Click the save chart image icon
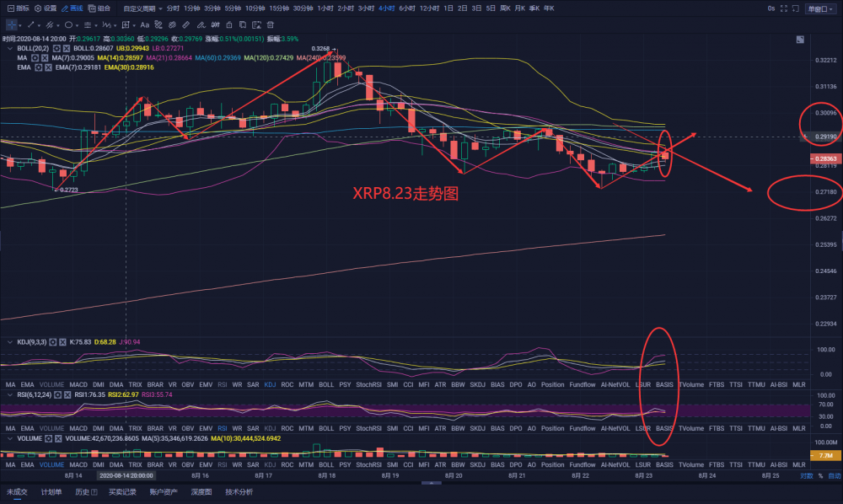This screenshot has height=504, width=843. point(256,24)
